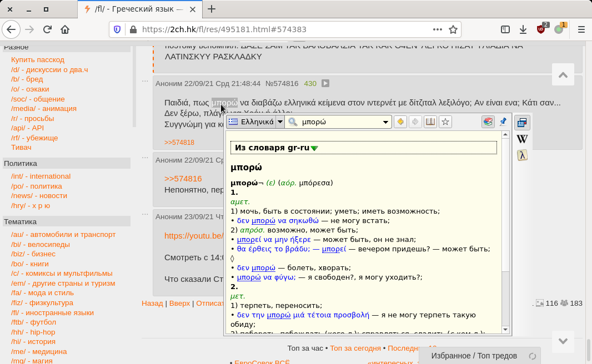This screenshot has width=592, height=364.
Task: Add word to favorites star in popup
Action: point(445,122)
